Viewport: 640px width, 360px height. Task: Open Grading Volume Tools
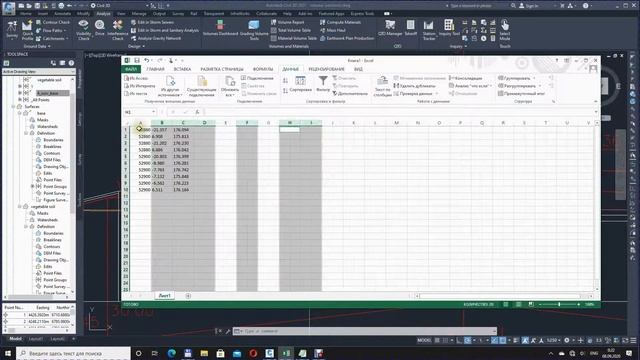(254, 29)
